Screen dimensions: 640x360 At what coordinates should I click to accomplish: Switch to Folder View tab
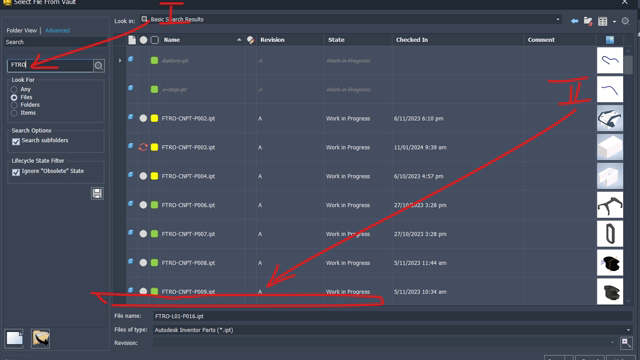tap(22, 31)
